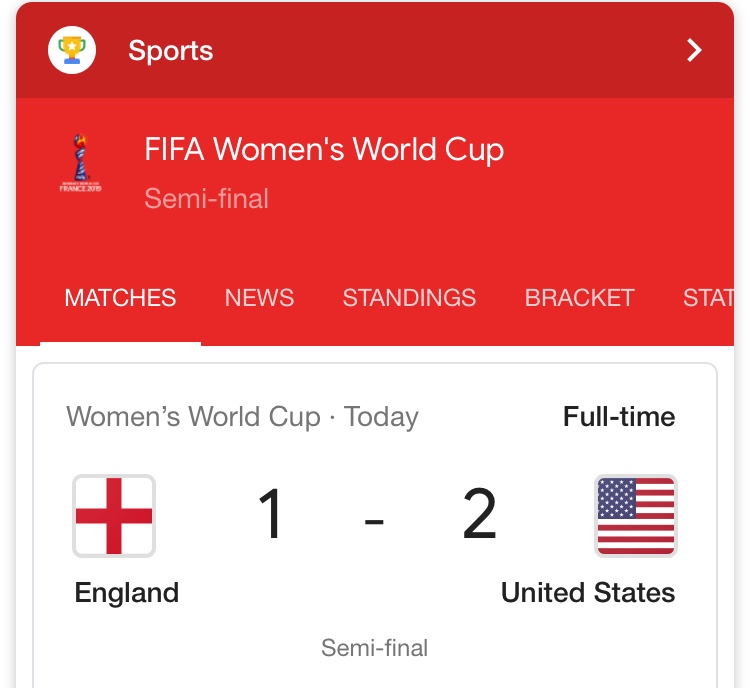Open the Sports section chevron arrow
This screenshot has height=688, width=750.
(694, 50)
